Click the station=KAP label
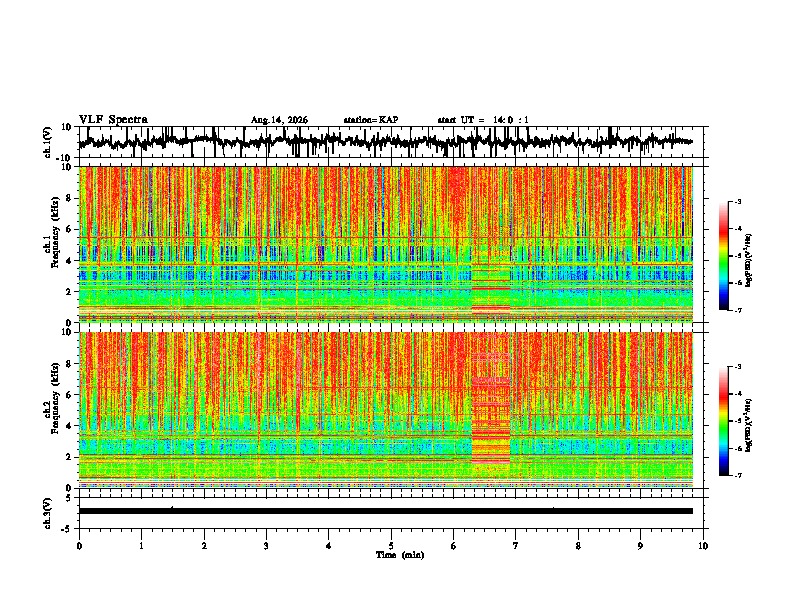Screen dimensions: 792x612 [x=371, y=120]
